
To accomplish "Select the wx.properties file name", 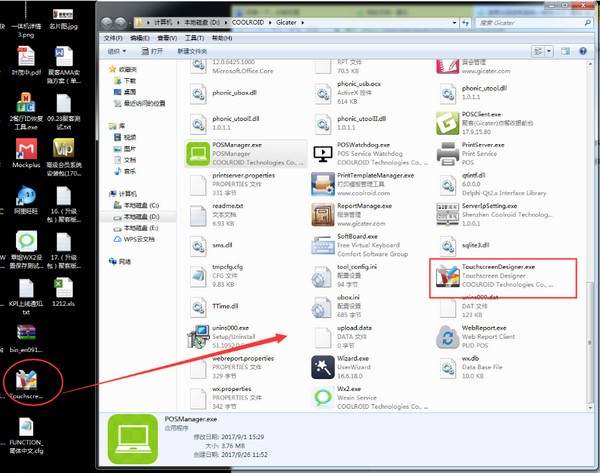I will [232, 389].
